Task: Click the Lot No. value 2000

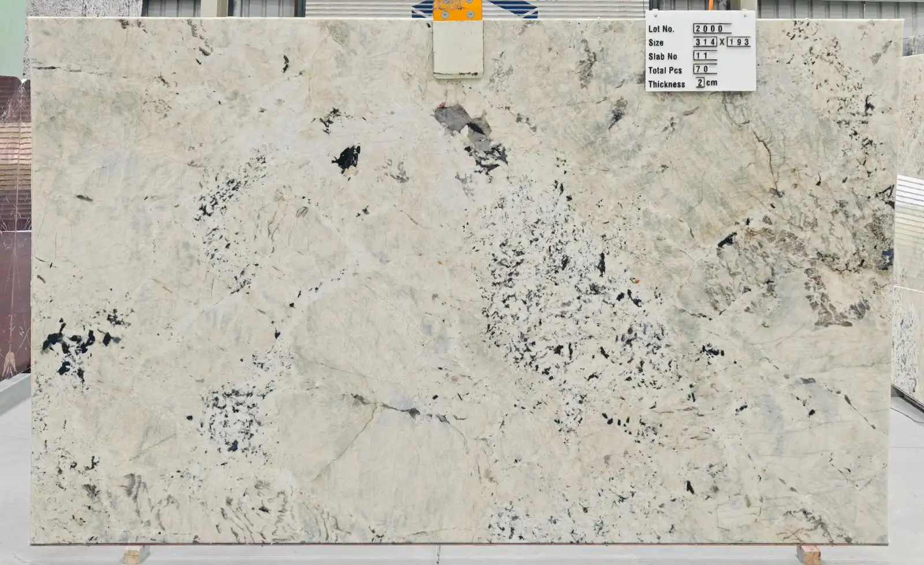Action: click(712, 28)
